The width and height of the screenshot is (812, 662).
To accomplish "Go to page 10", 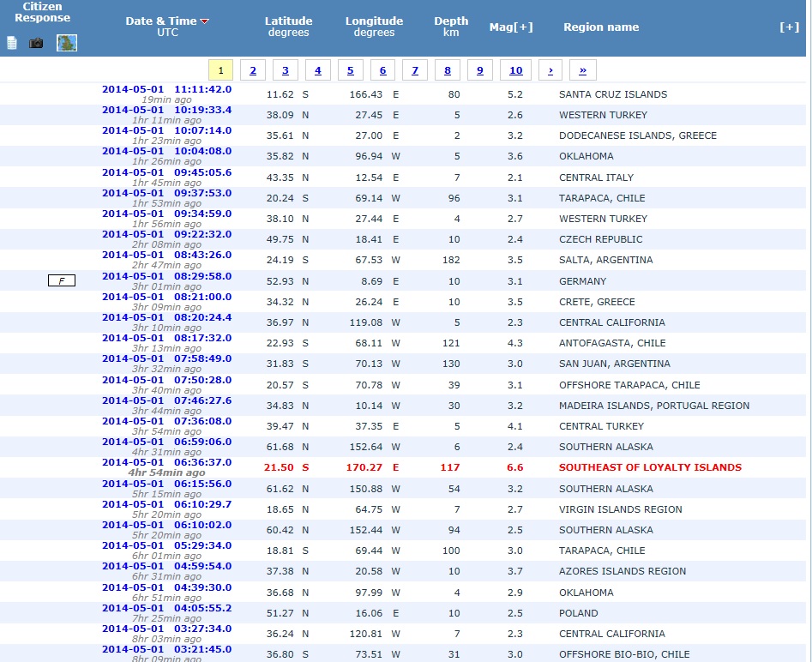I will click(516, 70).
